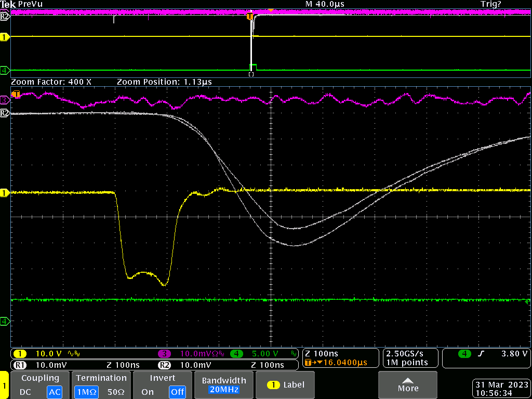Screen dimensions: 532x399
Task: Click the orange trigger T marker in overview
Action: [x=250, y=16]
